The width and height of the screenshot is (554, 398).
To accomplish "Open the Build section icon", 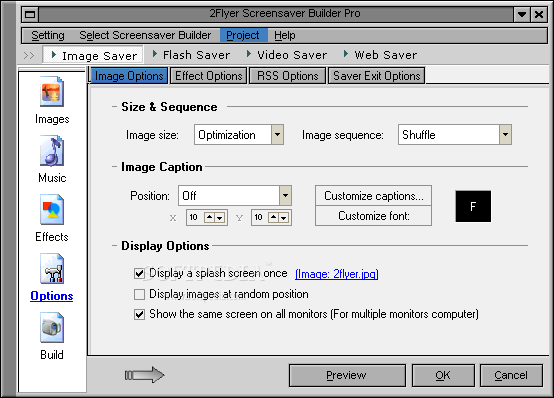I will click(x=52, y=328).
